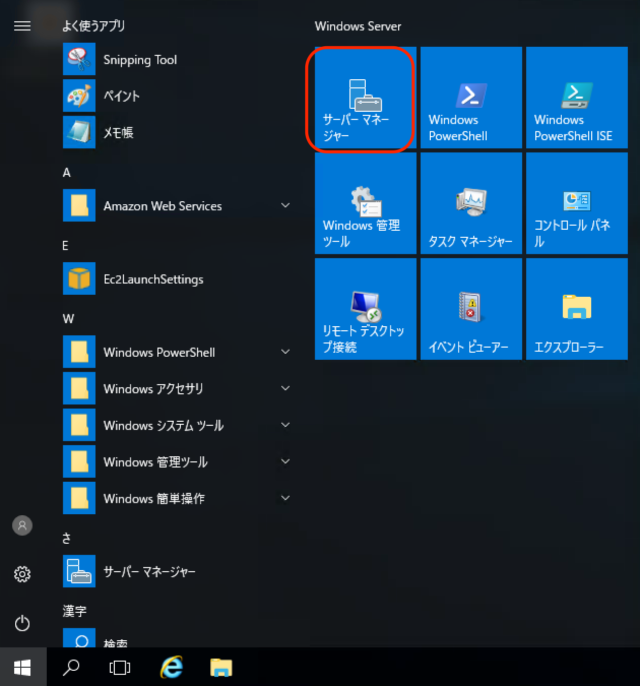Click the さ section header
The height and width of the screenshot is (686, 640).
(x=66, y=538)
